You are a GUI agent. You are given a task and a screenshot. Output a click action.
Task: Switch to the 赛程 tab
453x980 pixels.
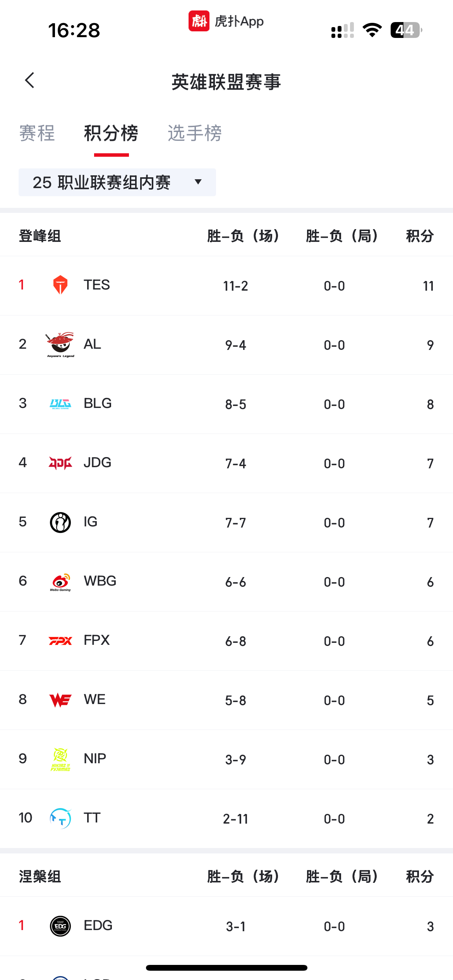pos(37,133)
